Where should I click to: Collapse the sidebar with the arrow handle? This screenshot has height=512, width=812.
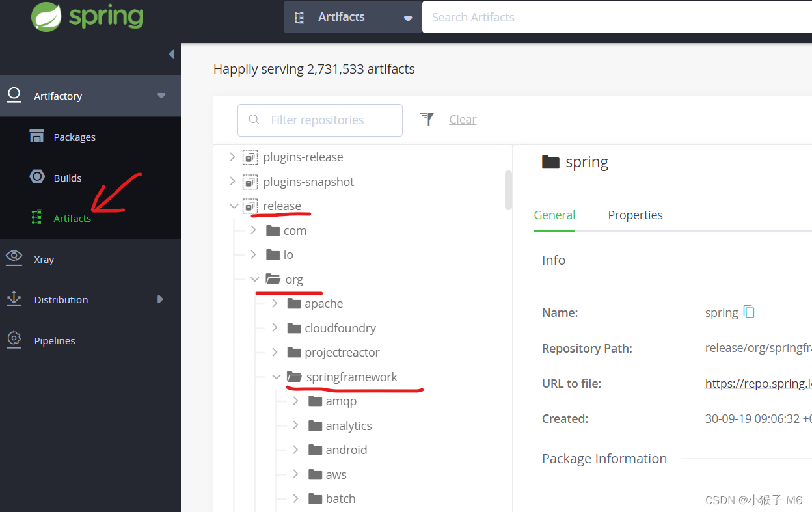click(x=172, y=54)
